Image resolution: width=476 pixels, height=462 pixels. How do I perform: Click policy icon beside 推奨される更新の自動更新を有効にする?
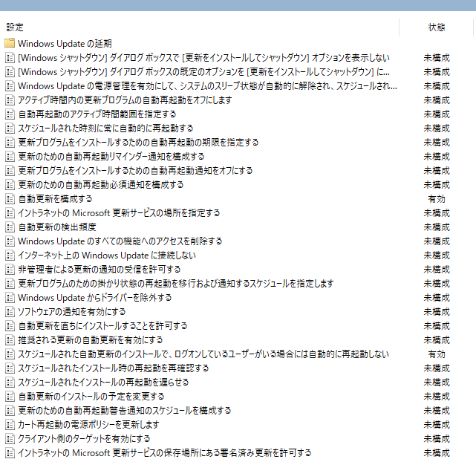10,340
